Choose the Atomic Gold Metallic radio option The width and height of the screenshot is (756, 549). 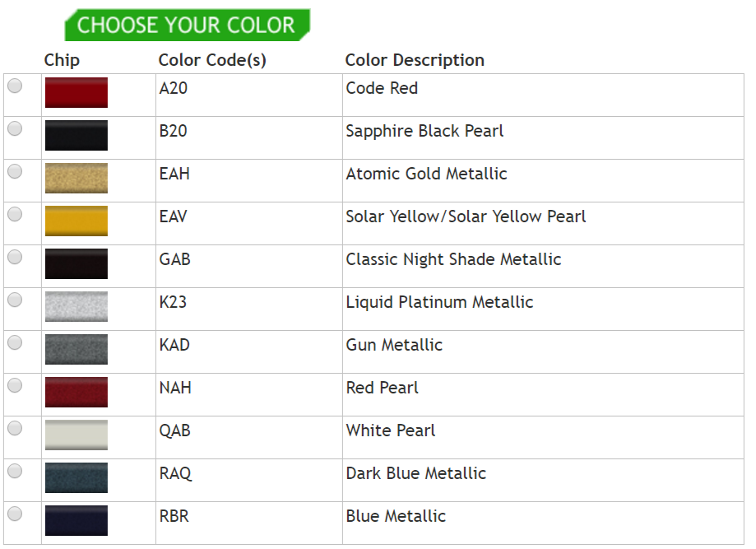[15, 171]
